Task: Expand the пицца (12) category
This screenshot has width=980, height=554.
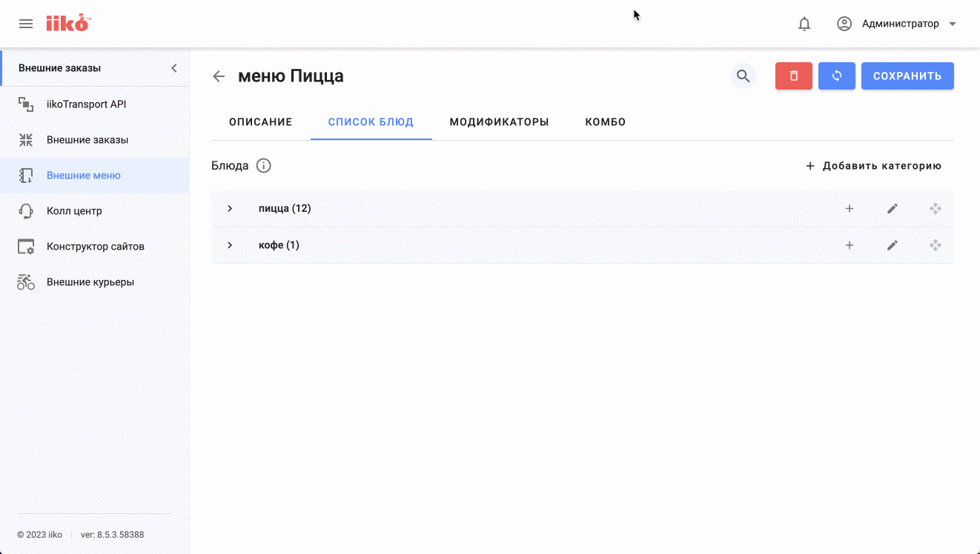Action: click(x=230, y=209)
